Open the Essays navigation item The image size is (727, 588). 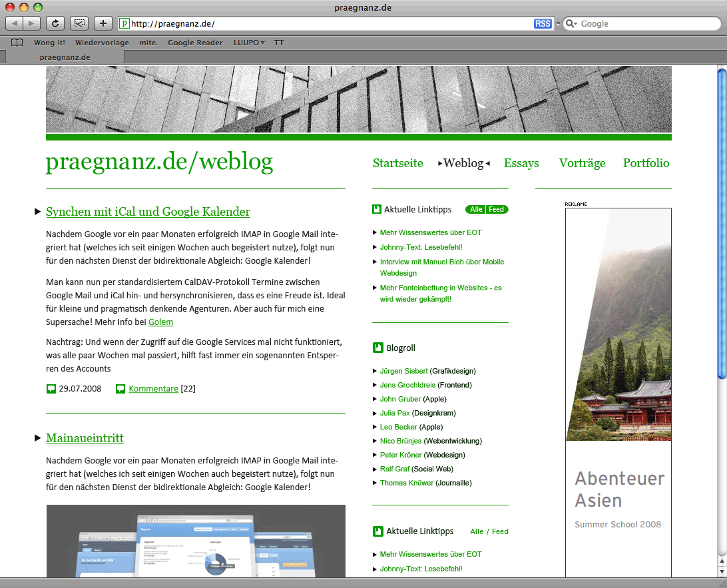click(x=521, y=163)
